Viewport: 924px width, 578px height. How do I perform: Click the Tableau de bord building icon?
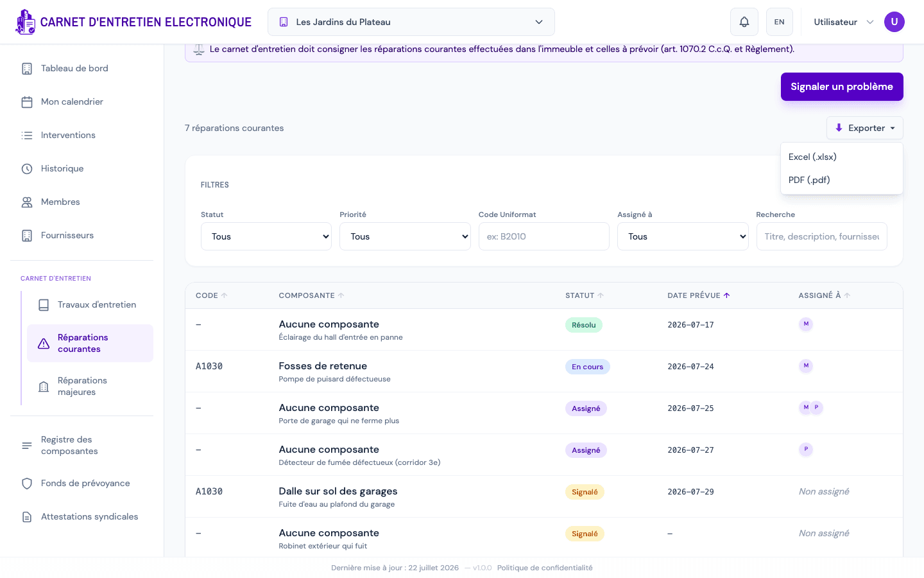[27, 69]
